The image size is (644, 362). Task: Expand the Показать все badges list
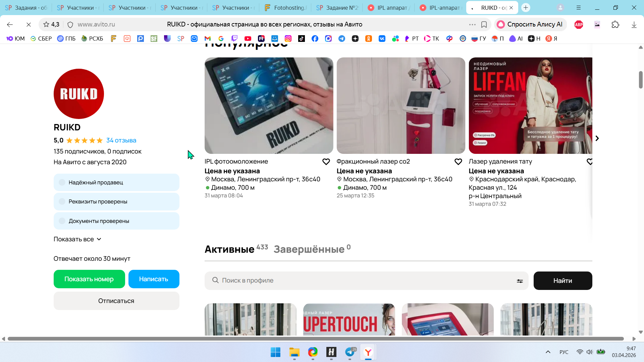pyautogui.click(x=77, y=239)
